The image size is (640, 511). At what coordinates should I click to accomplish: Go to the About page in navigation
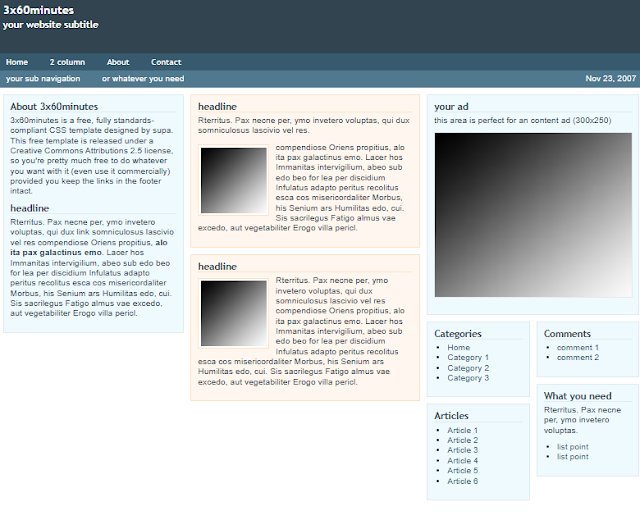tap(118, 62)
